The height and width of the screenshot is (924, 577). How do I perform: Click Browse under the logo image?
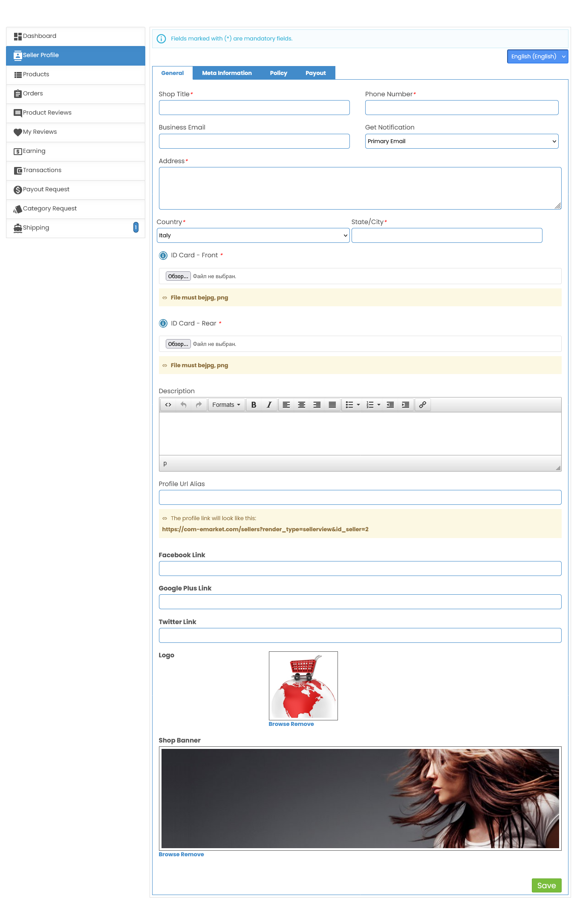pos(279,724)
